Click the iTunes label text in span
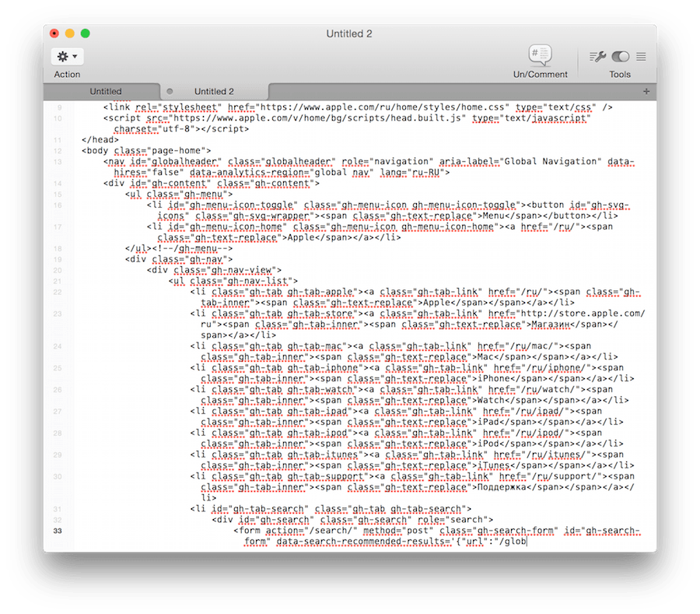This screenshot has width=700, height=614. coord(493,465)
